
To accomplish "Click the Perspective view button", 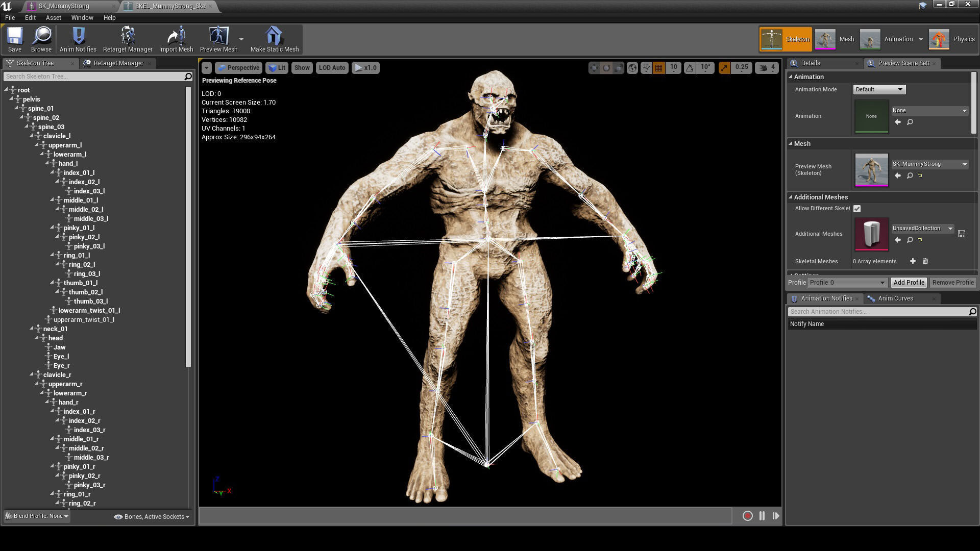I will [x=238, y=68].
